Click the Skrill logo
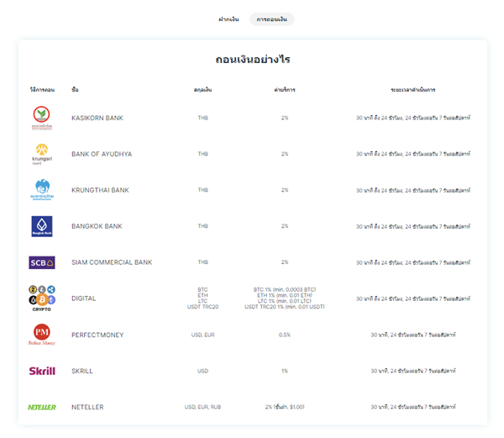This screenshot has width=504, height=438. click(41, 371)
